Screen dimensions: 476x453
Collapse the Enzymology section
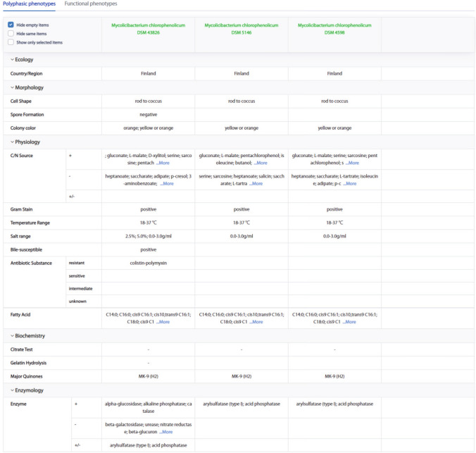[x=27, y=390]
